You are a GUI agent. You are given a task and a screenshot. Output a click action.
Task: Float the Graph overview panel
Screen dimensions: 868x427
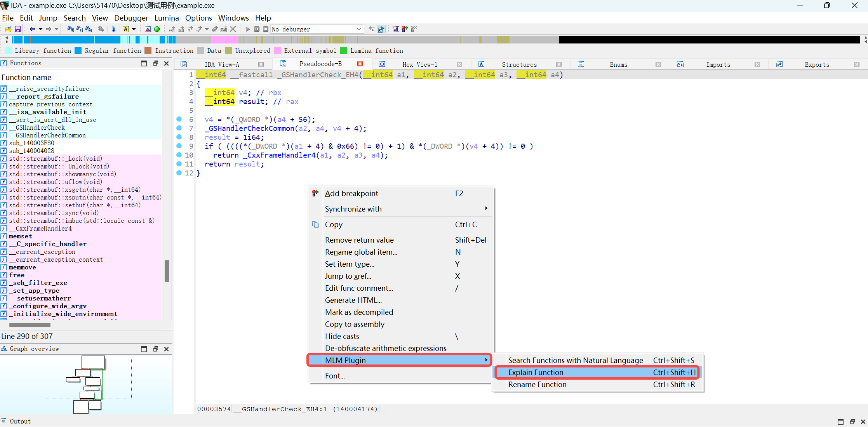pyautogui.click(x=156, y=349)
